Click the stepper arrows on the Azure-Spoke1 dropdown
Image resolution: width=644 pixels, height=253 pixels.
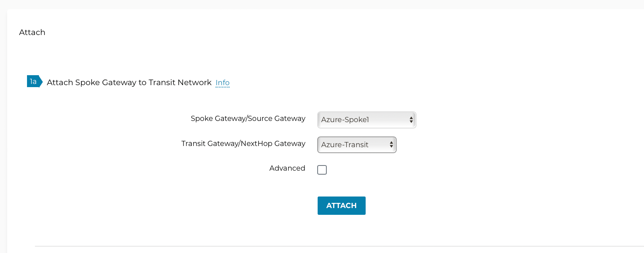411,120
